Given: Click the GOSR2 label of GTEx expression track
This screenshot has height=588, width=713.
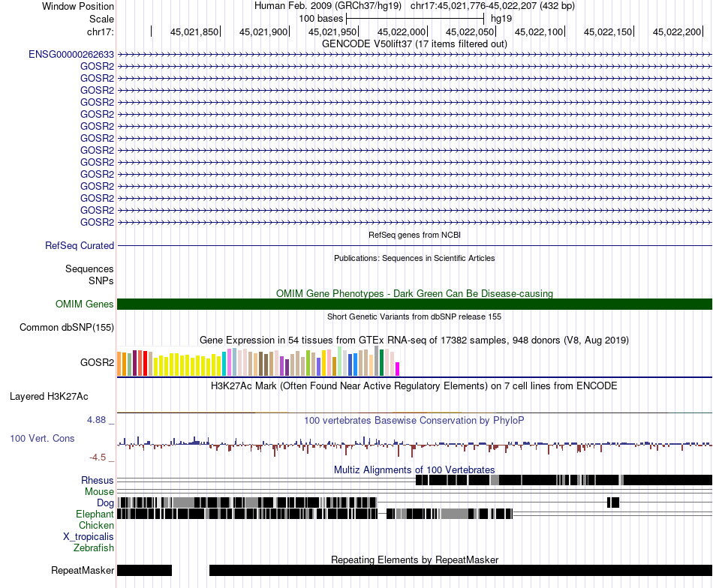Looking at the screenshot, I should click(x=97, y=362).
